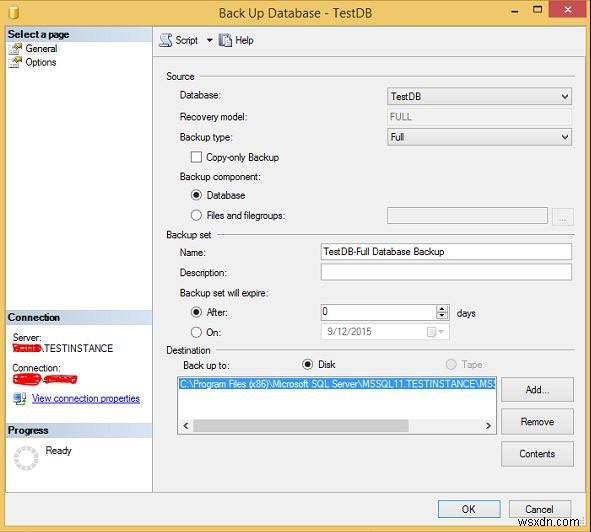
Task: Click the Backup set Name field
Action: tap(446, 251)
